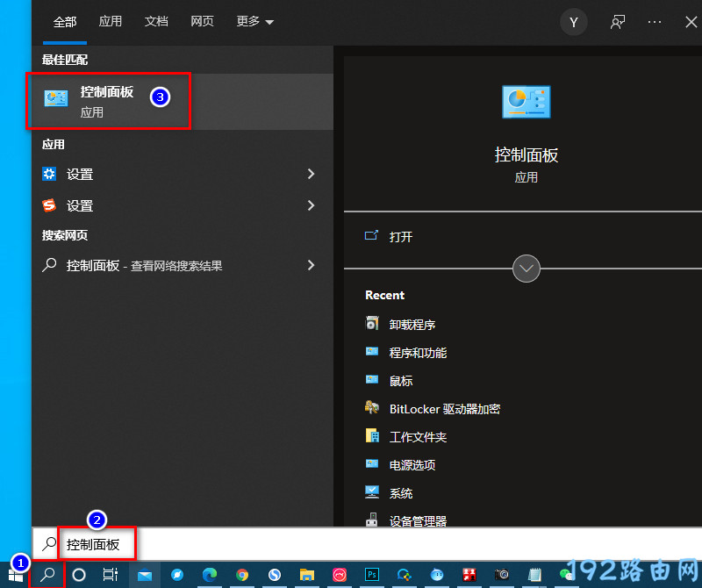This screenshot has height=588, width=702.
Task: Expand the round chevron below 打开
Action: pyautogui.click(x=526, y=269)
